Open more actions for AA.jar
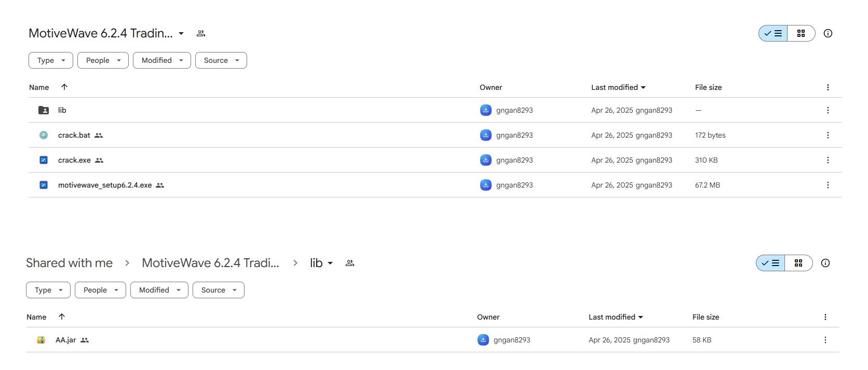 pos(825,340)
